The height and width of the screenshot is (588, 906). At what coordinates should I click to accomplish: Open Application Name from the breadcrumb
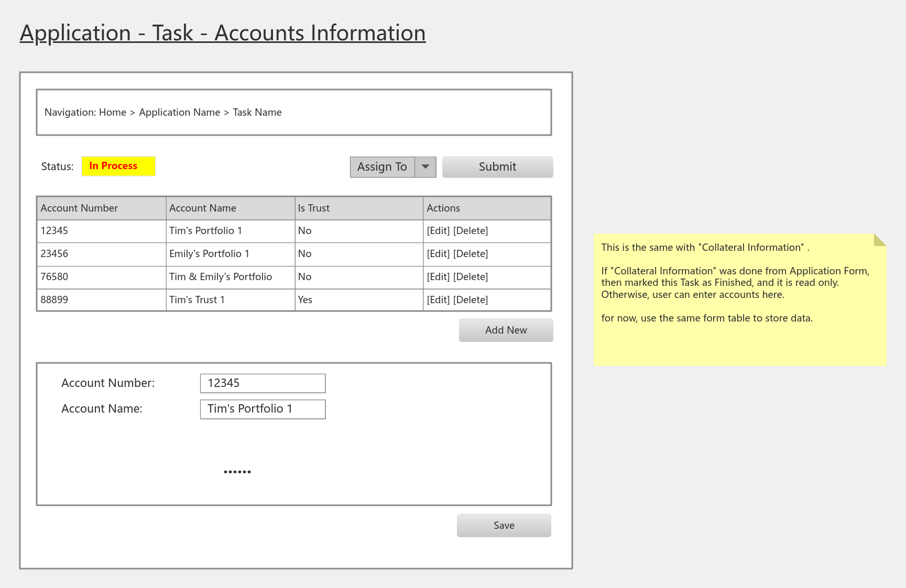[x=179, y=112]
